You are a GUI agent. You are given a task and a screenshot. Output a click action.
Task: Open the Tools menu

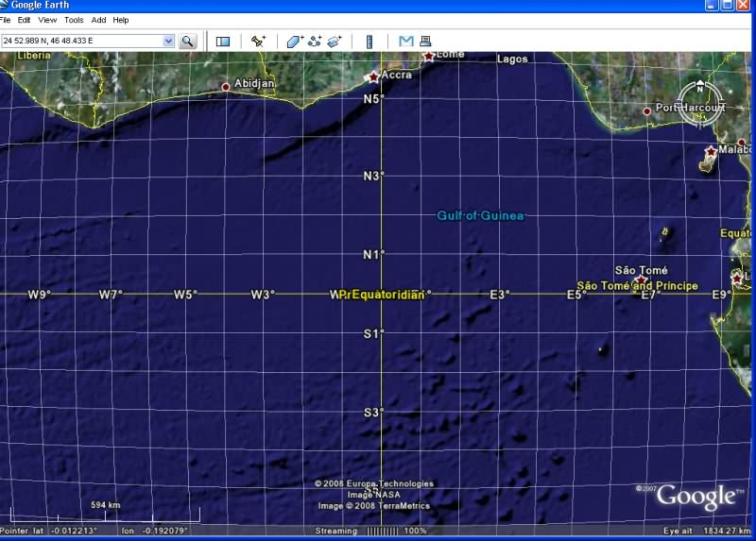pyautogui.click(x=74, y=20)
